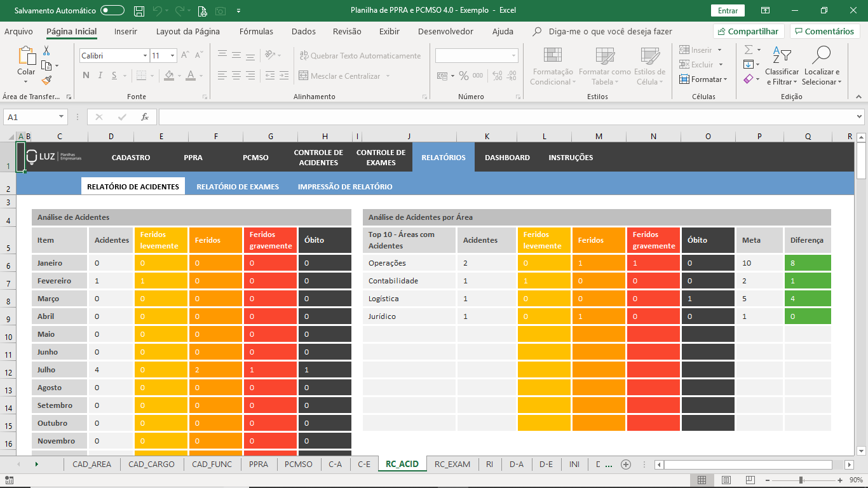This screenshot has width=868, height=488.
Task: Toggle bold N formatting button
Action: [86, 76]
